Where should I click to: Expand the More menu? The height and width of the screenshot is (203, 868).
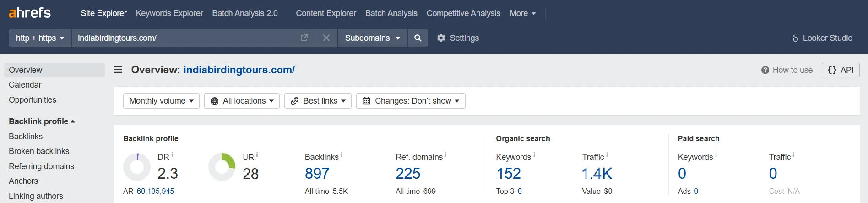pos(522,13)
